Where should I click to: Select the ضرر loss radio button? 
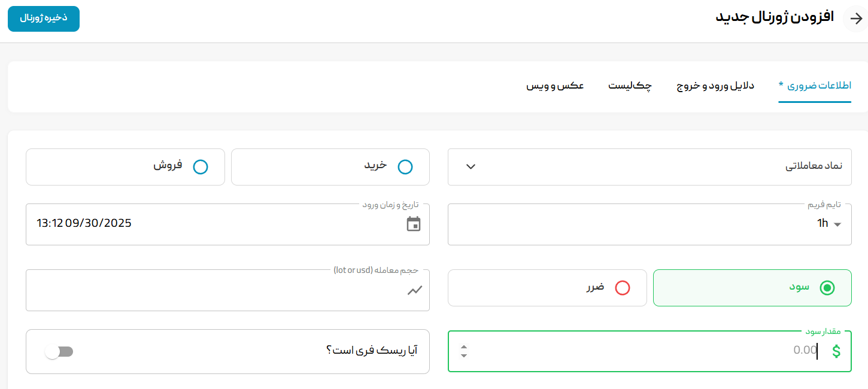[623, 288]
